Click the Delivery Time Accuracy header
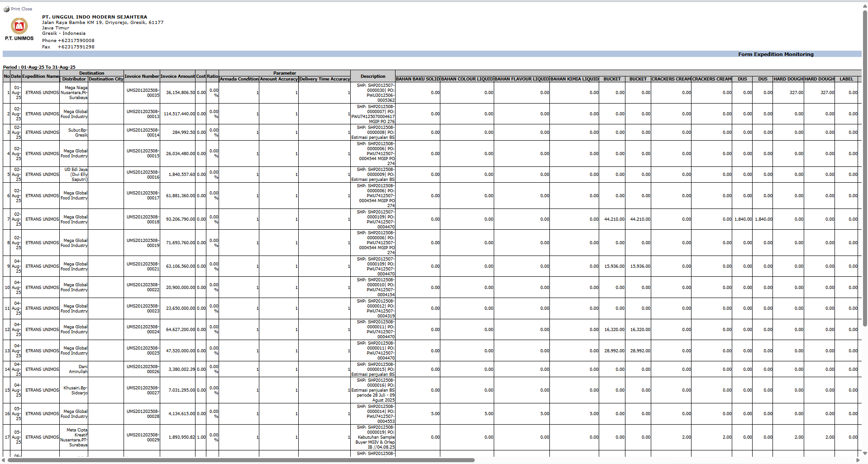 pyautogui.click(x=324, y=79)
